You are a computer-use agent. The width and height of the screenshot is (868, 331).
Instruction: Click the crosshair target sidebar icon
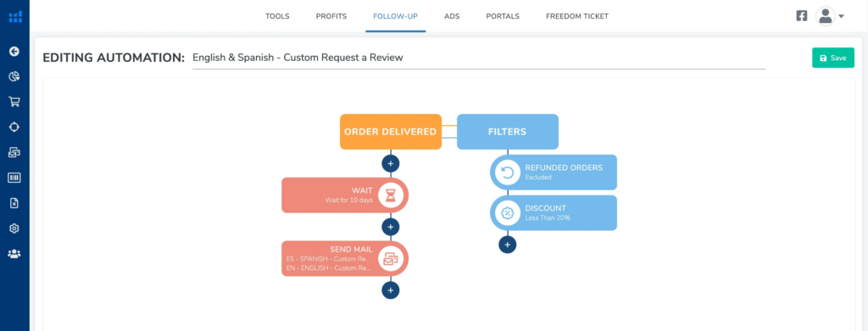point(14,127)
